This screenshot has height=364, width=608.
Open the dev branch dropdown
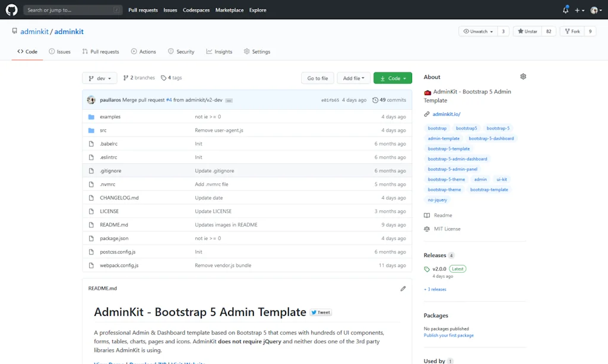click(x=99, y=77)
